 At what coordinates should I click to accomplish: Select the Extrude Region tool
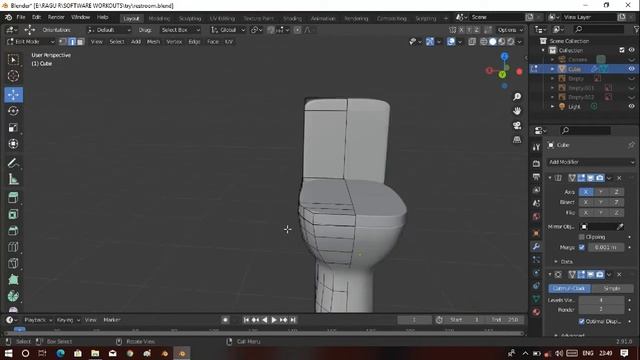(13, 198)
